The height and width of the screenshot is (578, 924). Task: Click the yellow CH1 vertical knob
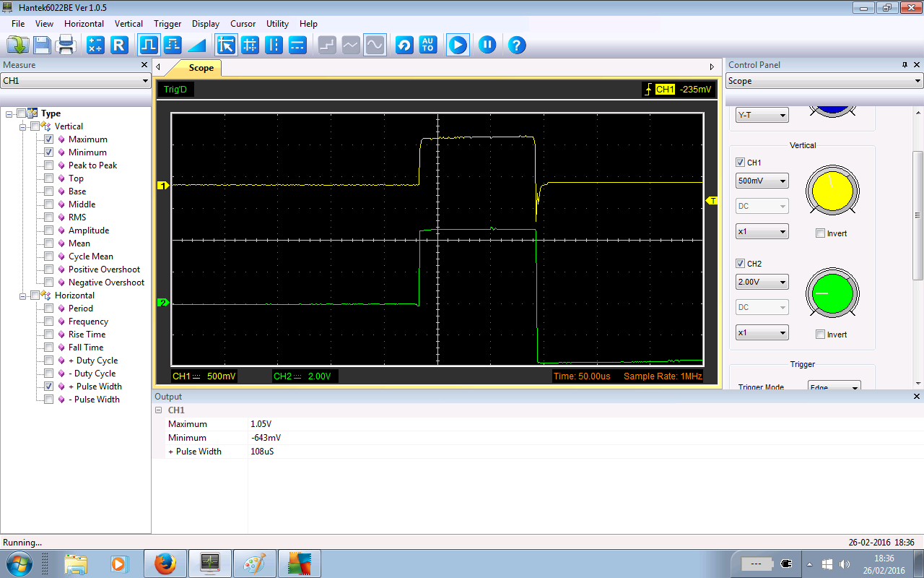tap(832, 190)
